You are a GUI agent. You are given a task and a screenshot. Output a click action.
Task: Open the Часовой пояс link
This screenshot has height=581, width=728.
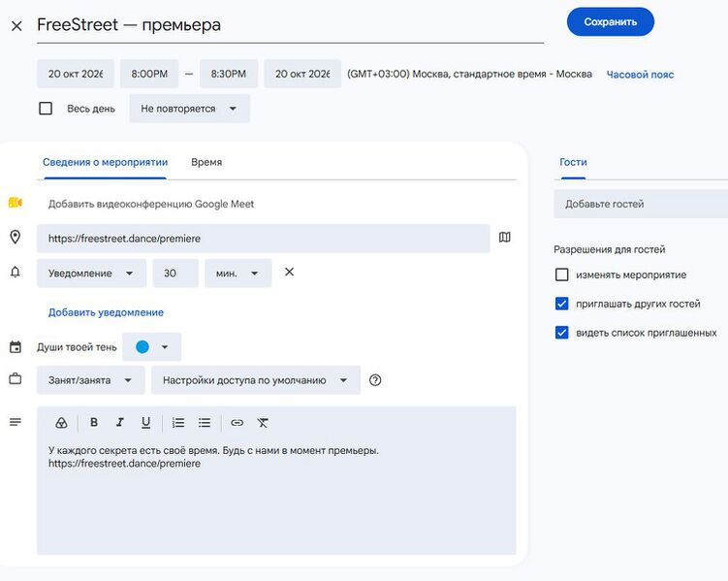coord(640,75)
